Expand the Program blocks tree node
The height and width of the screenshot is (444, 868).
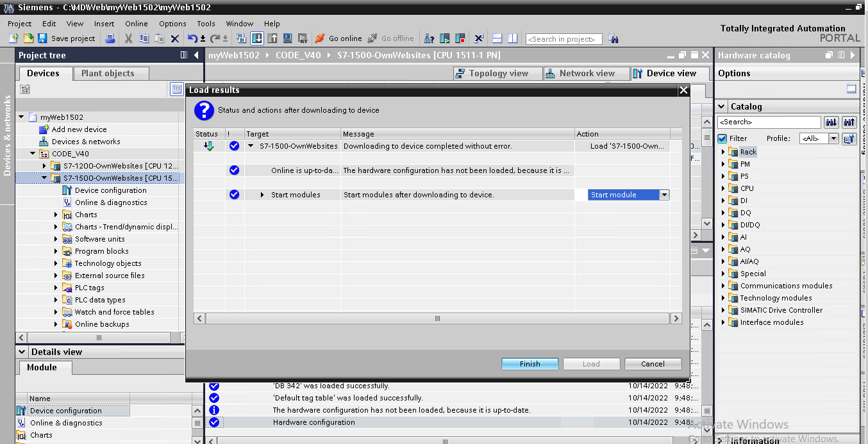pyautogui.click(x=56, y=251)
